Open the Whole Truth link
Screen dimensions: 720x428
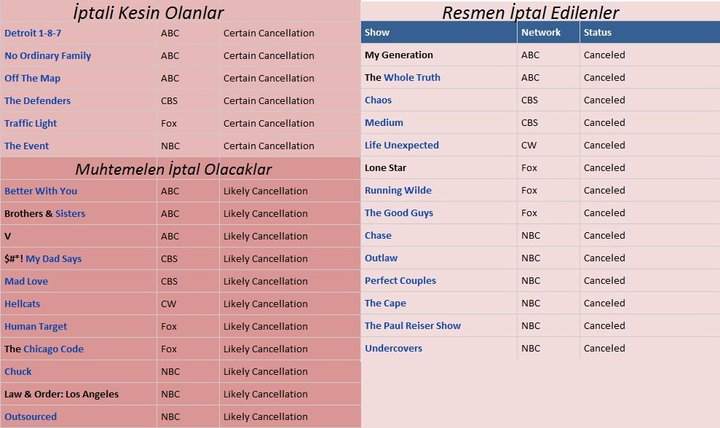[412, 77]
